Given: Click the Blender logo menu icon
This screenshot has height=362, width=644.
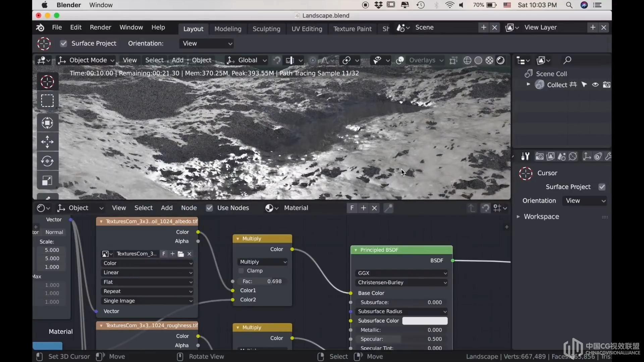Looking at the screenshot, I should 40,27.
